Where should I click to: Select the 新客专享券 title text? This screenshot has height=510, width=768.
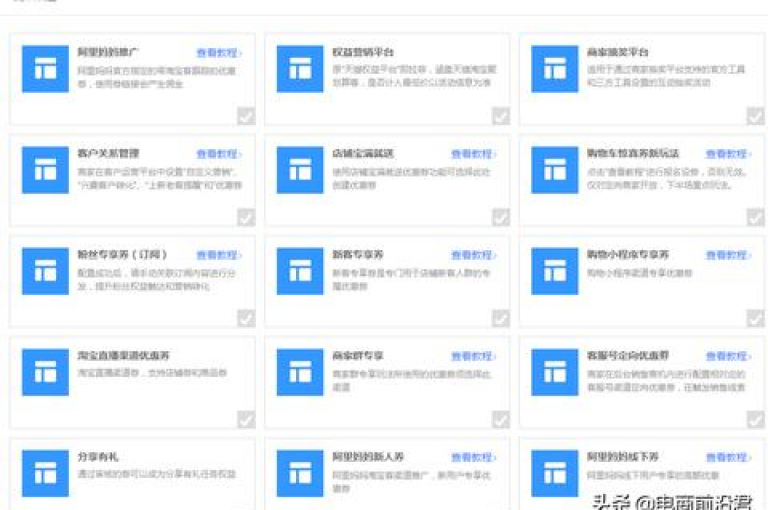coord(358,254)
